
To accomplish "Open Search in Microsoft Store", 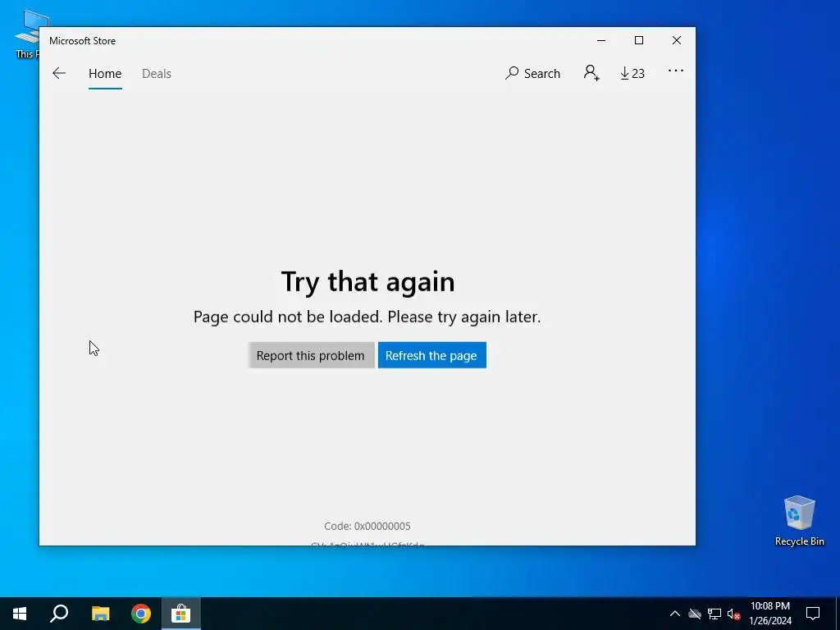I will pyautogui.click(x=532, y=73).
